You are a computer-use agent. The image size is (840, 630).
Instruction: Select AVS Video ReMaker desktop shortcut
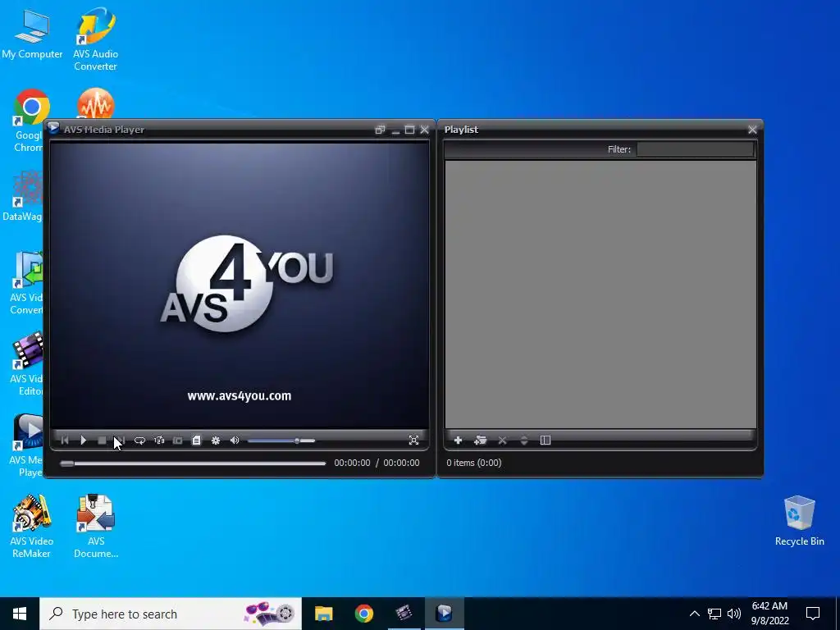tap(32, 527)
